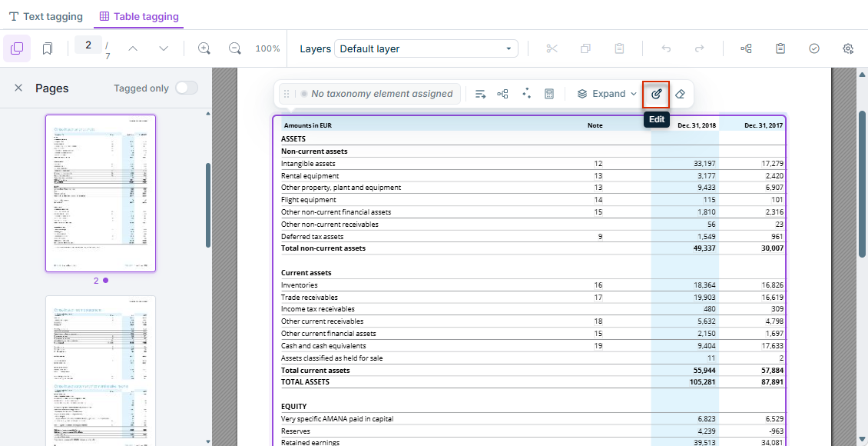
Task: Click the Total current assets label
Action: point(316,370)
